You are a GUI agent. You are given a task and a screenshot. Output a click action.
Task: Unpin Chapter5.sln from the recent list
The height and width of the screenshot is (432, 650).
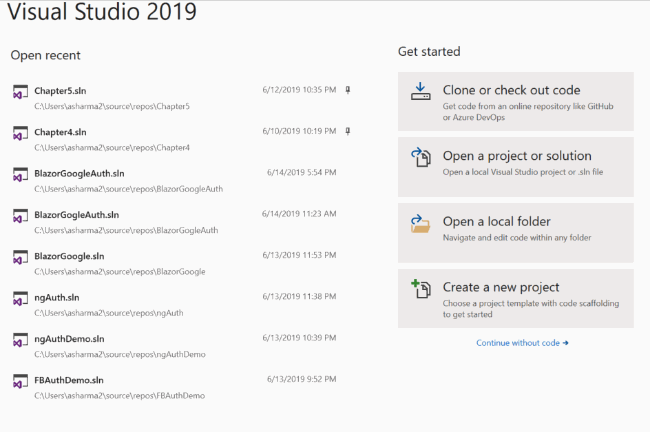[x=347, y=90]
